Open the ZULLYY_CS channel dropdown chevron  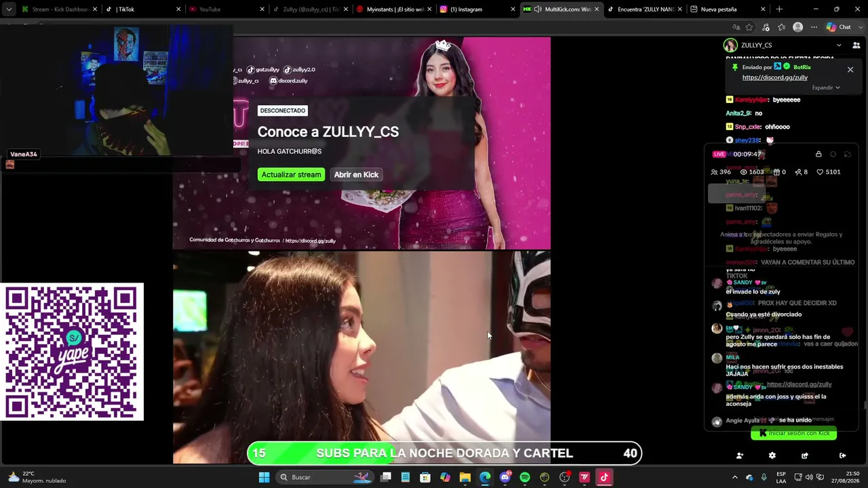pyautogui.click(x=839, y=45)
